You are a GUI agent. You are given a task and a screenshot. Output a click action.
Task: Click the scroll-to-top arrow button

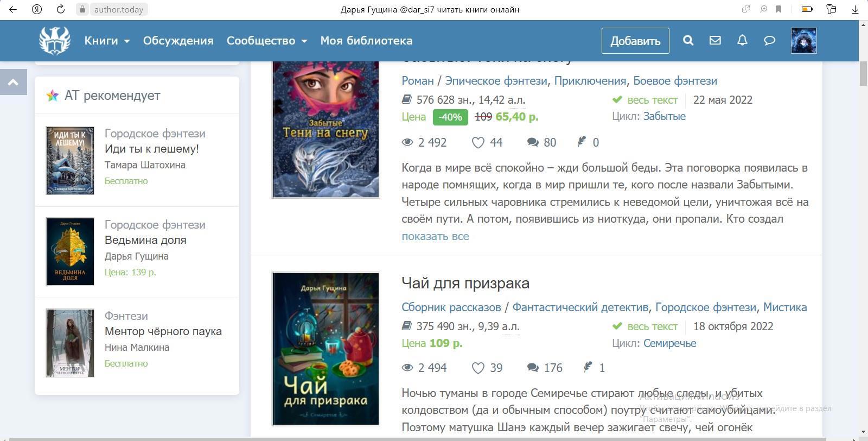tap(14, 82)
